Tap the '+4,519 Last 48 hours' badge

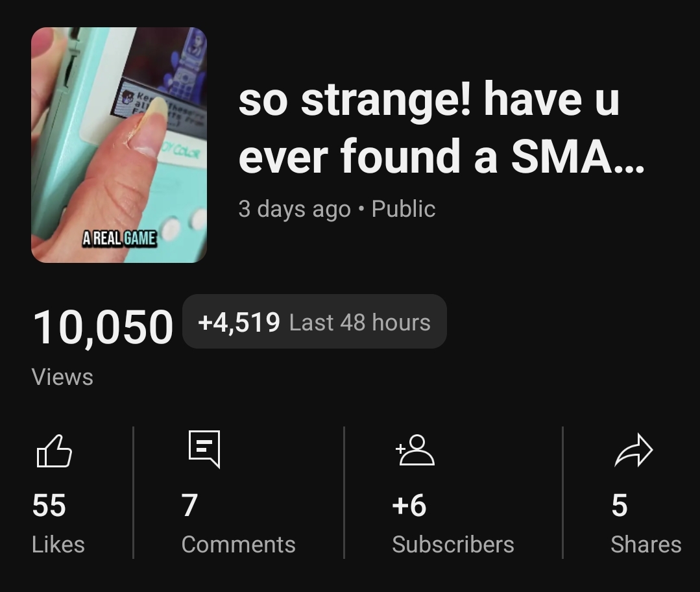tap(314, 322)
